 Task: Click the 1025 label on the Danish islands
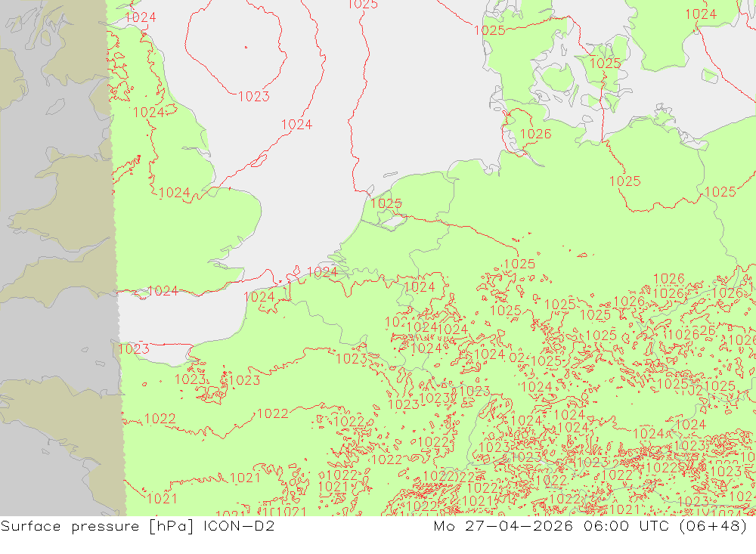pyautogui.click(x=605, y=63)
